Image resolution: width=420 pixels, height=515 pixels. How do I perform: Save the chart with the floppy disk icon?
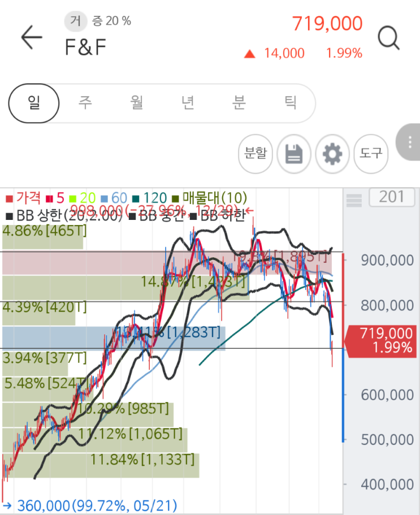(x=293, y=154)
